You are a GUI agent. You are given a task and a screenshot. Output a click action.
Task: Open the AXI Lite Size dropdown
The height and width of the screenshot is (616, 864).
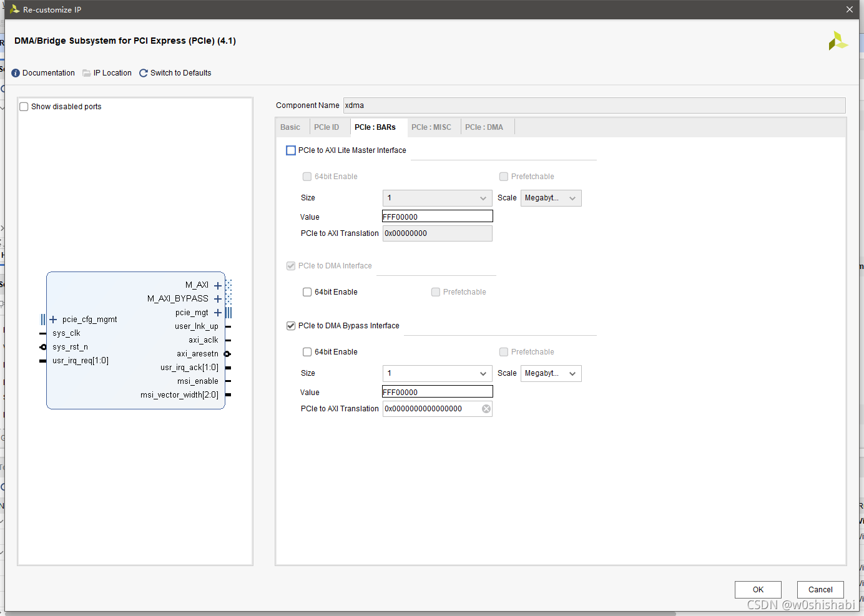pyautogui.click(x=437, y=198)
